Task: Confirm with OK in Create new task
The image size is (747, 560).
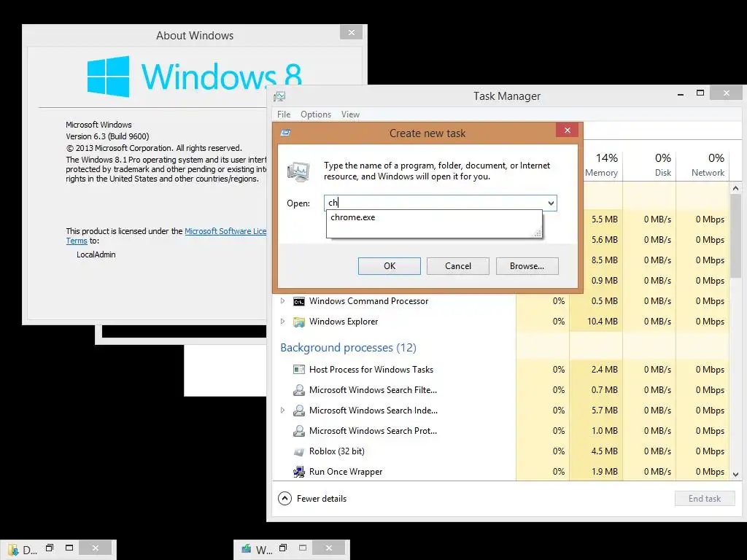Action: tap(390, 266)
